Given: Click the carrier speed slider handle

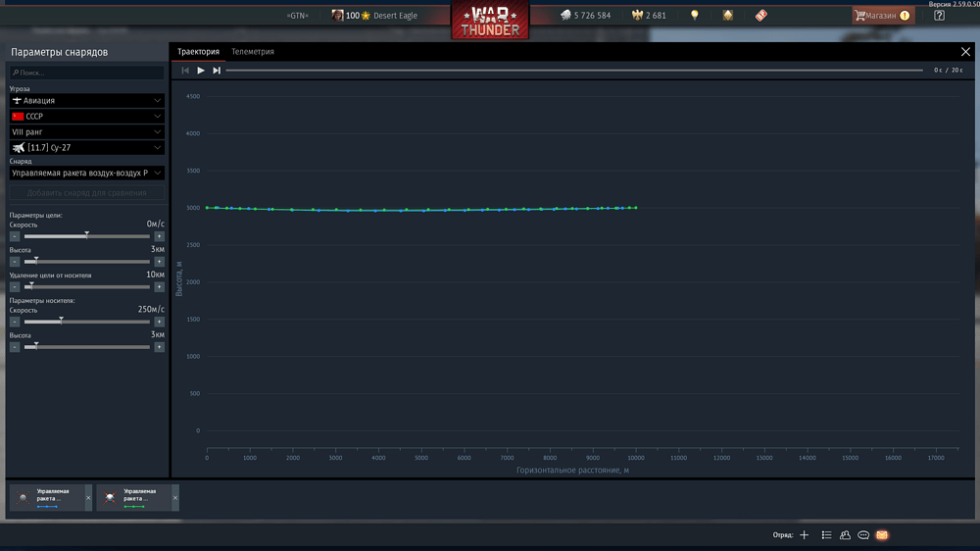Looking at the screenshot, I should tap(61, 321).
